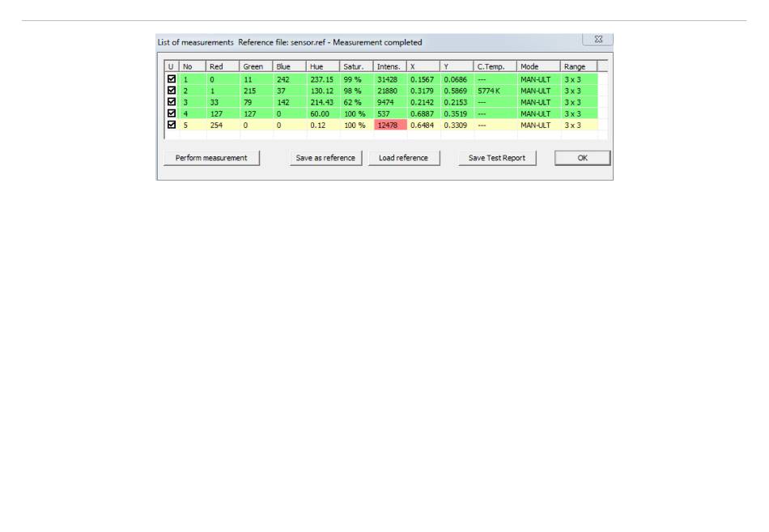This screenshot has height=532, width=769.
Task: Click the hue value 60.00
Action: click(320, 114)
